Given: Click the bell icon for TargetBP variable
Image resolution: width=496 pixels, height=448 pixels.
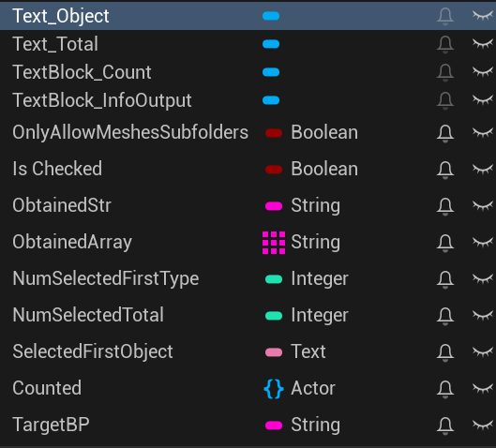Looking at the screenshot, I should tap(445, 426).
